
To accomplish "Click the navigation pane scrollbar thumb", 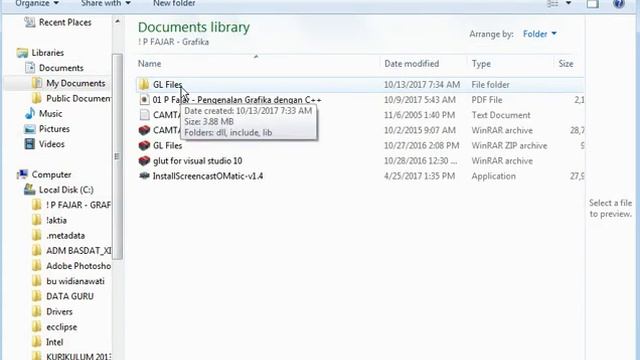I will coord(118,157).
